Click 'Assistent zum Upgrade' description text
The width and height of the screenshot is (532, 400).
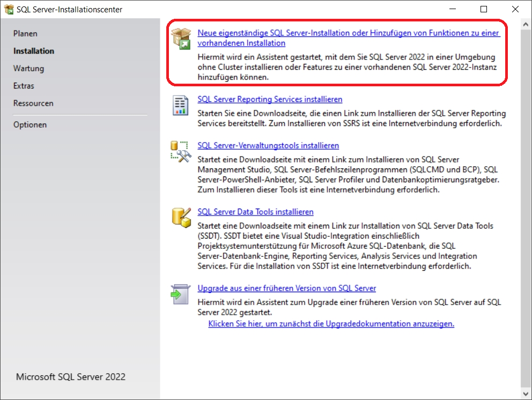click(349, 307)
